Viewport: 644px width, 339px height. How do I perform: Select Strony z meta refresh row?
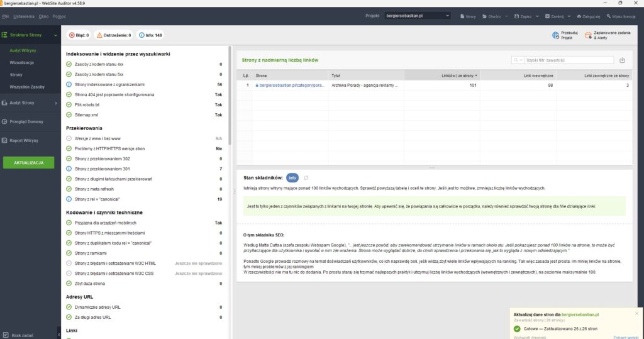[x=144, y=189]
